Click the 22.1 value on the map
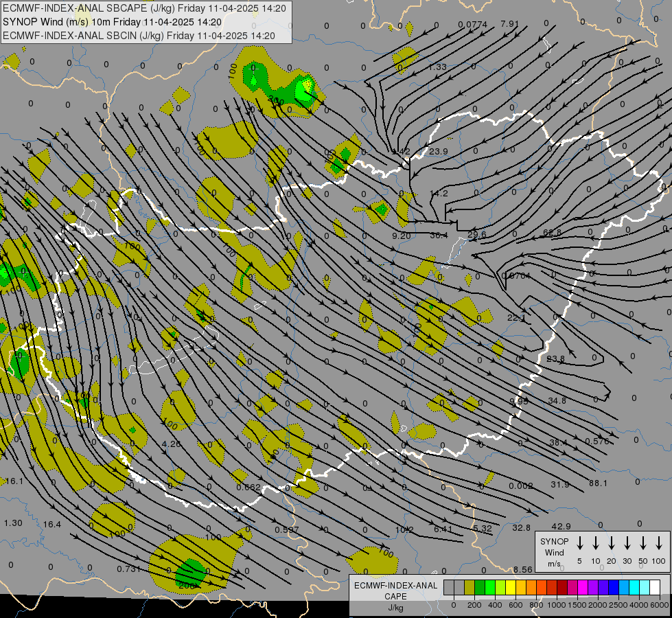The width and height of the screenshot is (672, 618). (516, 318)
